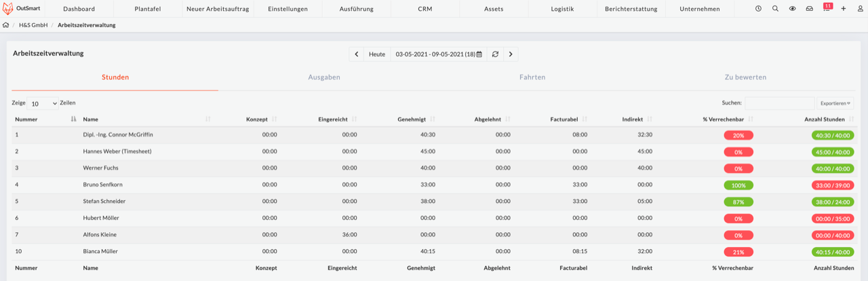
Task: Click the plus icon to add new
Action: click(x=844, y=9)
